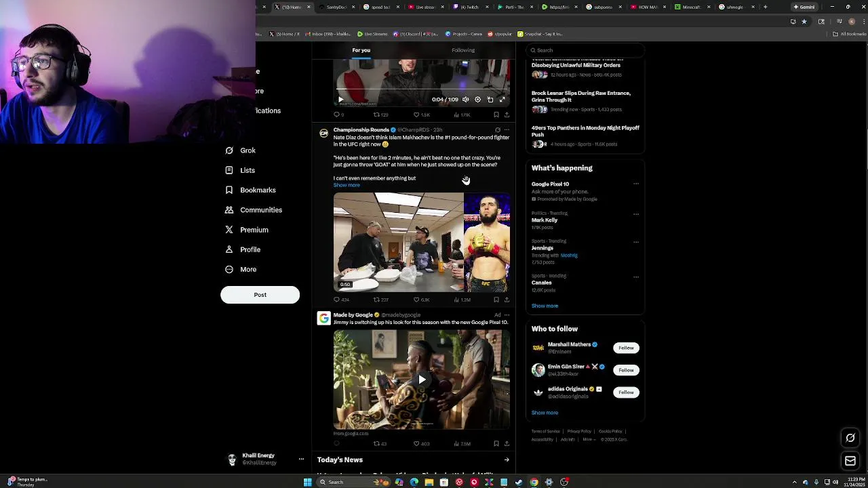Repost the Championship Rounds post (227)

tap(380, 300)
